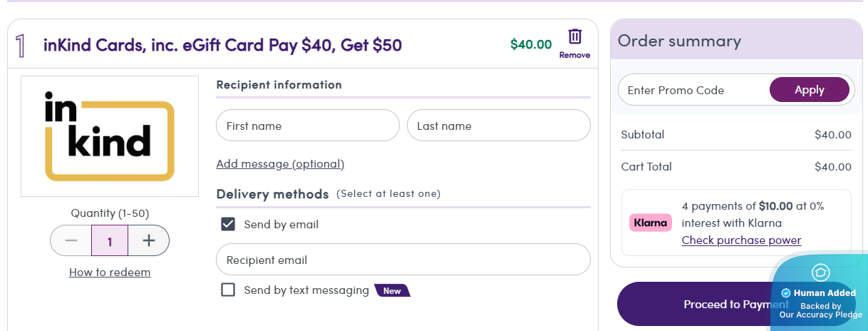Click the Recipient email field
This screenshot has width=868, height=331.
pos(403,260)
